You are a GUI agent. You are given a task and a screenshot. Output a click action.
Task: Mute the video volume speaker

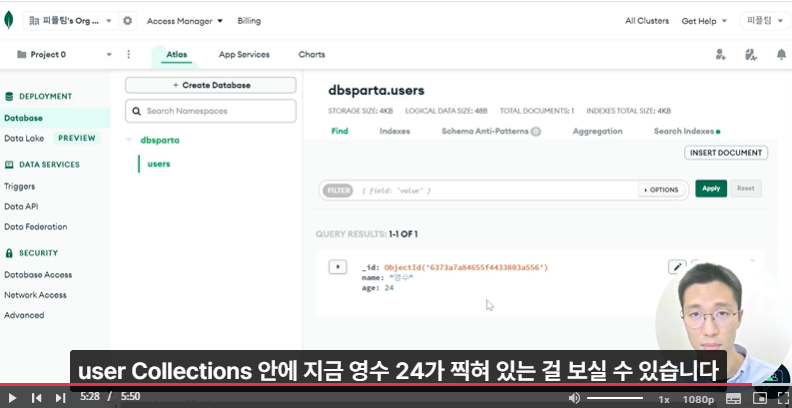point(574,398)
